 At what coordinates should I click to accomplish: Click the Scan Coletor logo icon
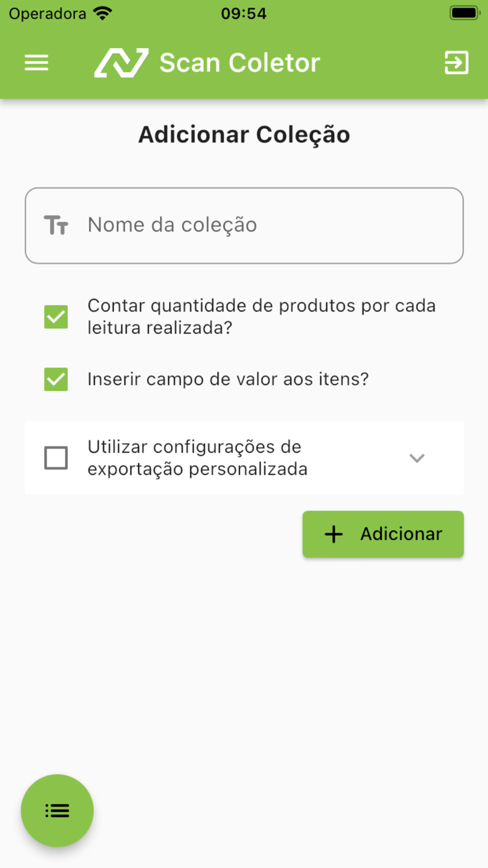[121, 63]
